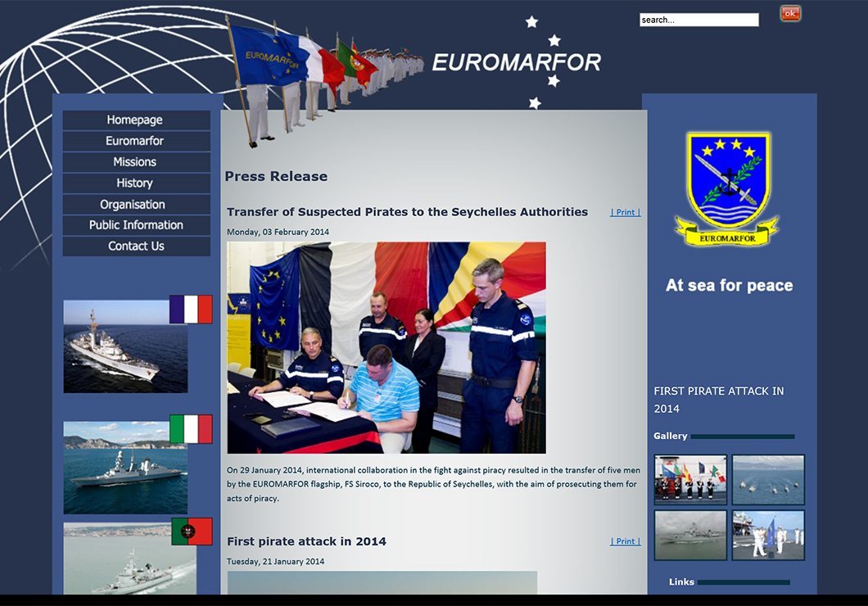Click the Italian flag icon
This screenshot has width=868, height=606.
click(191, 429)
